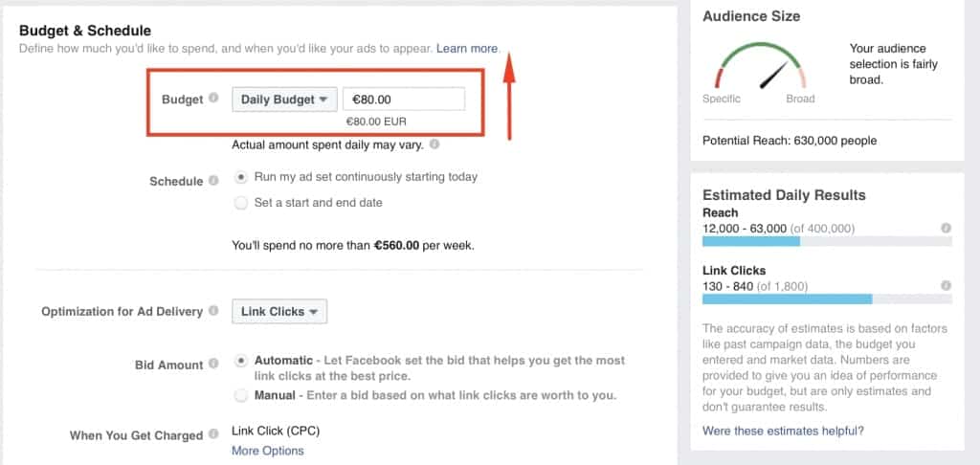Click info icon for Link Clicks estimate
This screenshot has height=465, width=980.
pos(946,286)
